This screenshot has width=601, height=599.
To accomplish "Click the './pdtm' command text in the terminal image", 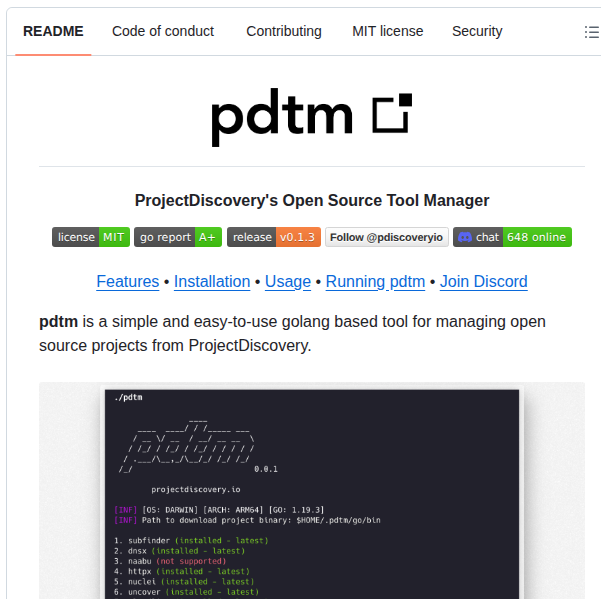I will (x=128, y=397).
